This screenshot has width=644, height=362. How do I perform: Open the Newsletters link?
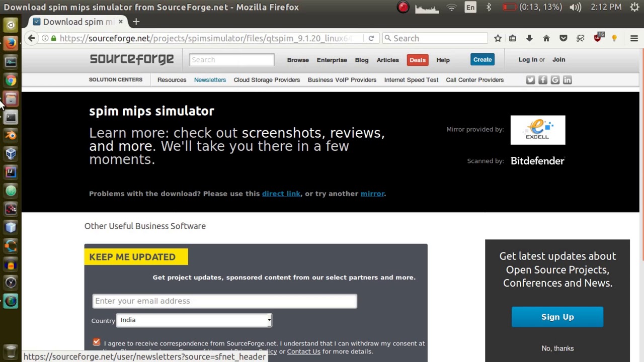(210, 80)
